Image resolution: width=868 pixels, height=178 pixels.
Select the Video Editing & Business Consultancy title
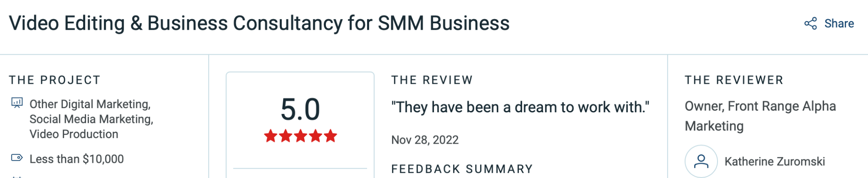(x=259, y=23)
